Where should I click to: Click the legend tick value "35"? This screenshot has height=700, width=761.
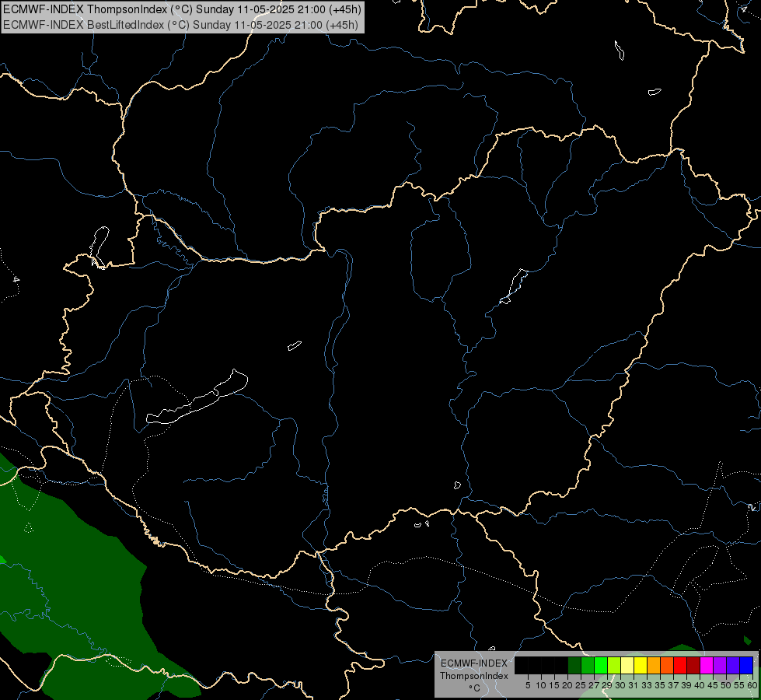660,685
